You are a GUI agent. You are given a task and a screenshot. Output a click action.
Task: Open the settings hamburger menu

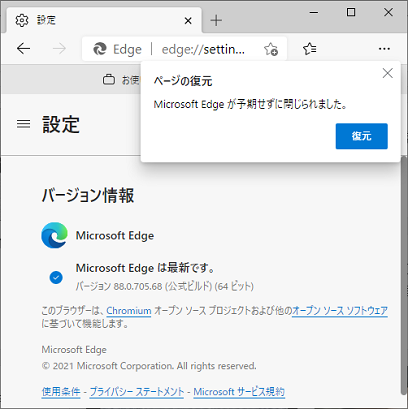(x=23, y=124)
